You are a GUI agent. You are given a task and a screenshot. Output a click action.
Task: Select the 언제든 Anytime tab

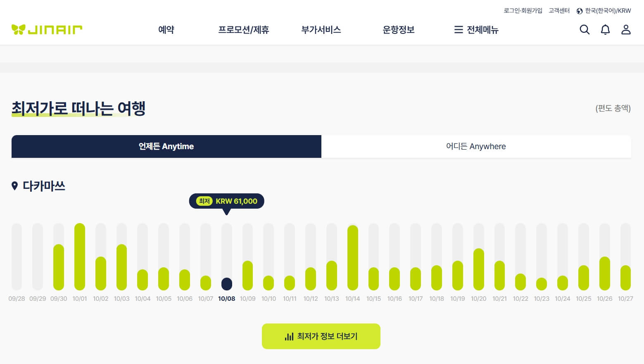point(166,146)
